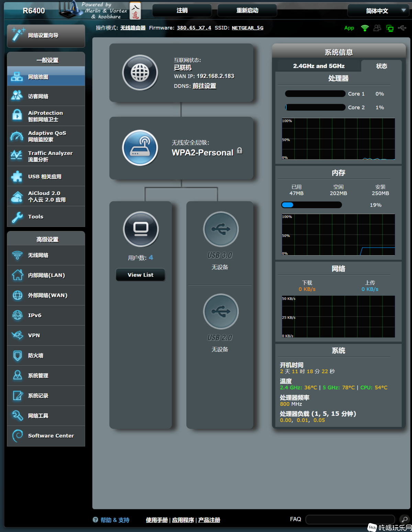Viewport: 412px width, 532px height.
Task: Click the AiCloud 2.0 cloud icon
Action: coord(17,196)
